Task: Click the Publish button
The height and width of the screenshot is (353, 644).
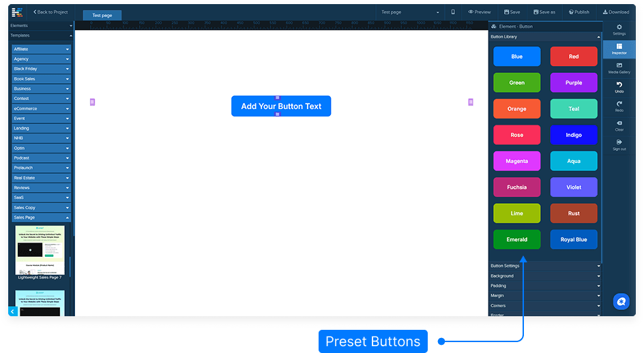Action: tap(579, 12)
